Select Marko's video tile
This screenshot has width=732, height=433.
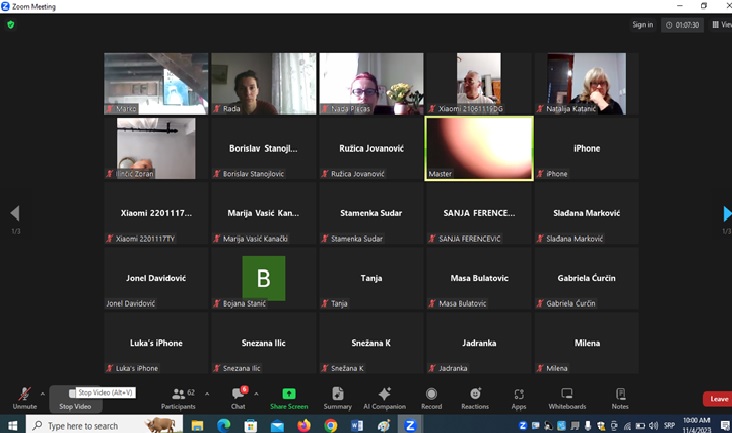tap(156, 84)
